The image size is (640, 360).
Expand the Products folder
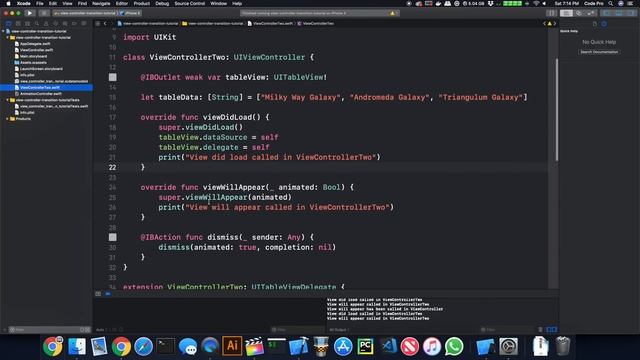[7, 119]
